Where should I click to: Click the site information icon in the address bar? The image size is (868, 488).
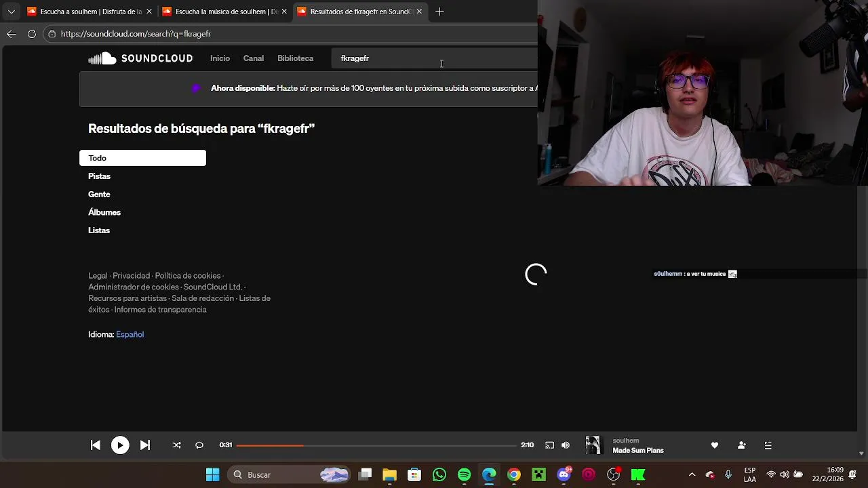click(x=52, y=34)
